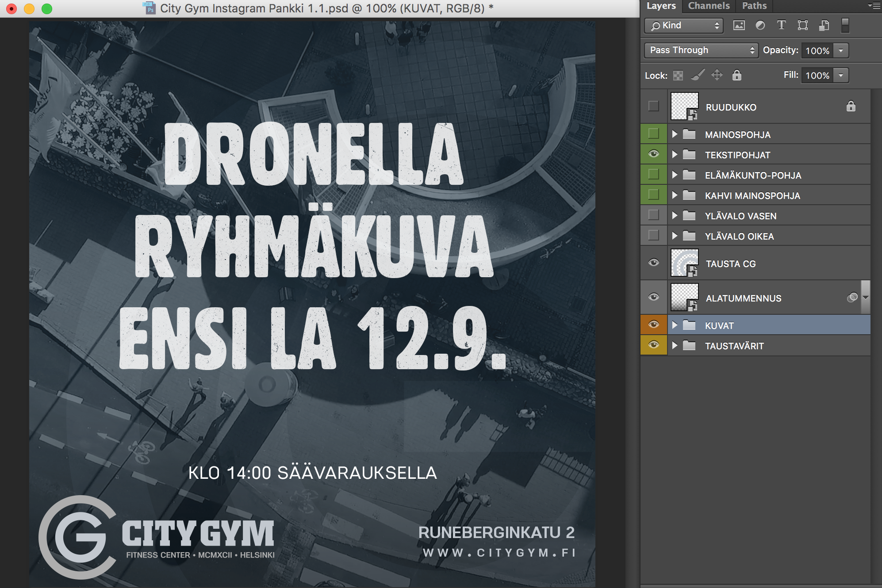882x588 pixels.
Task: Filter layers by type (T) icon
Action: 782,25
